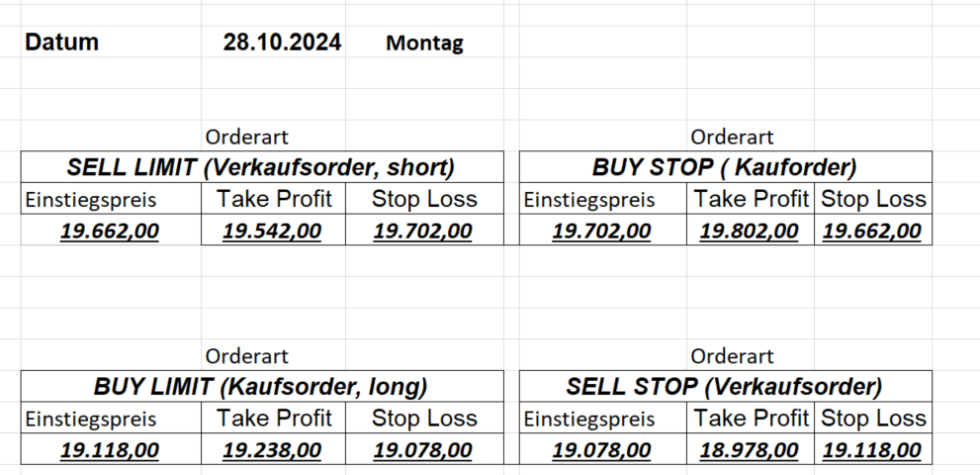Click the Take Profit value 18.978,00

[750, 451]
